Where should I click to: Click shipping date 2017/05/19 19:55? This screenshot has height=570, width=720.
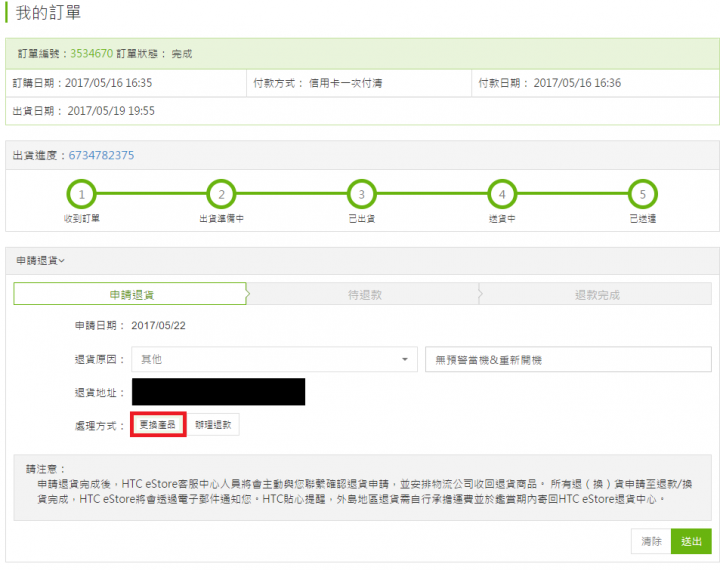[x=111, y=111]
